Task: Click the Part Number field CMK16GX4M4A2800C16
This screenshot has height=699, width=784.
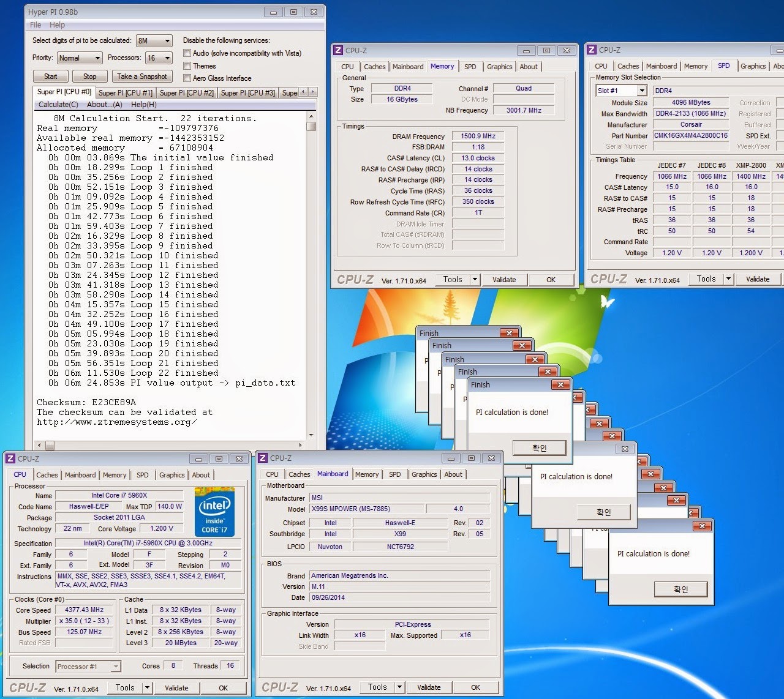Action: coord(691,136)
